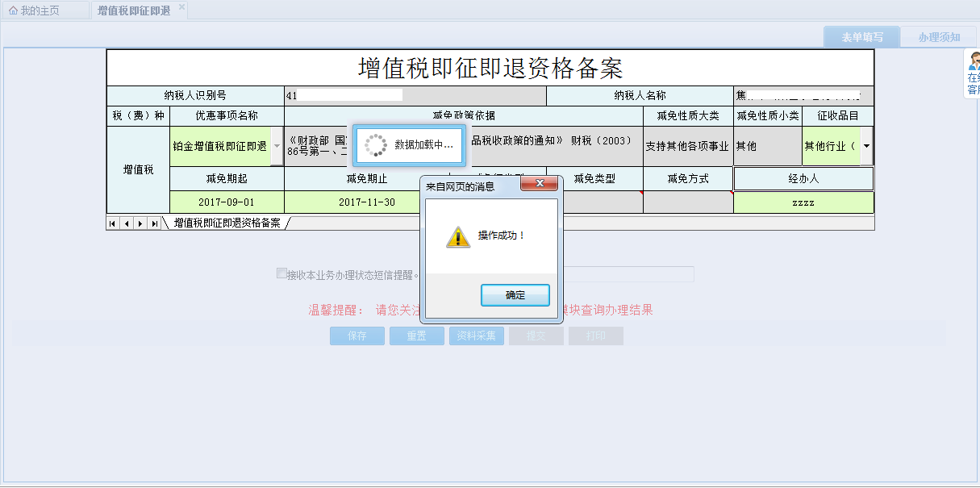Switch to the 办理须知 tab
The width and height of the screenshot is (980, 488).
pyautogui.click(x=939, y=35)
